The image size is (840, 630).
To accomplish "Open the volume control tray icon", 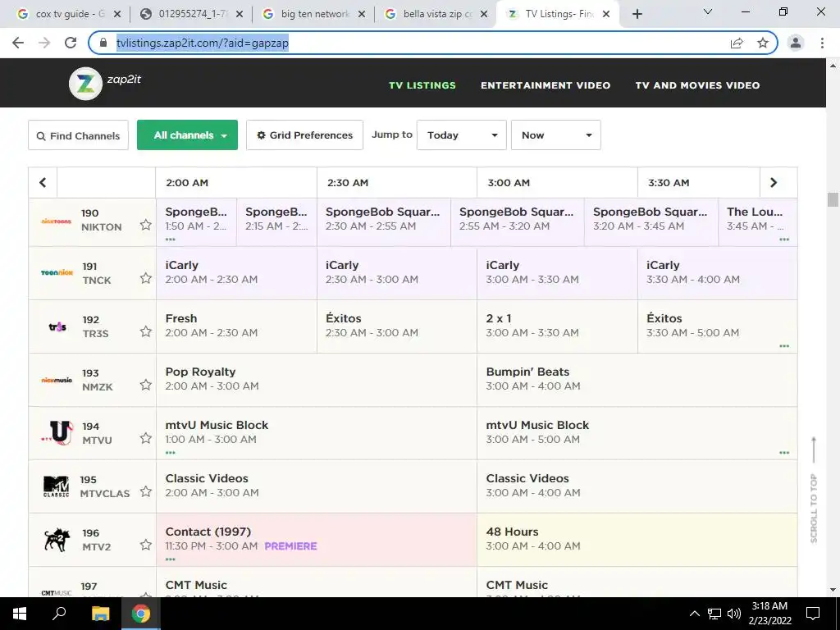I will pyautogui.click(x=734, y=614).
